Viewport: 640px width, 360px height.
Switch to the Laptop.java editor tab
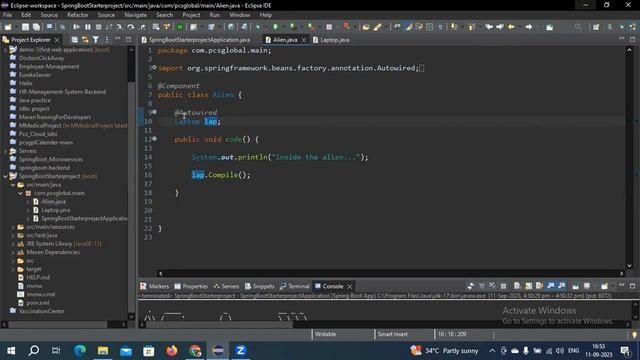(331, 40)
